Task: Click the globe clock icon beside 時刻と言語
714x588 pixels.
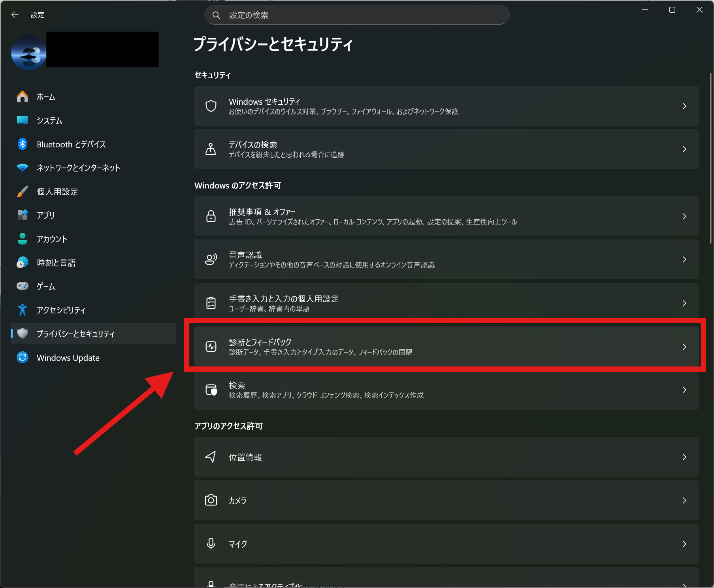Action: click(23, 262)
